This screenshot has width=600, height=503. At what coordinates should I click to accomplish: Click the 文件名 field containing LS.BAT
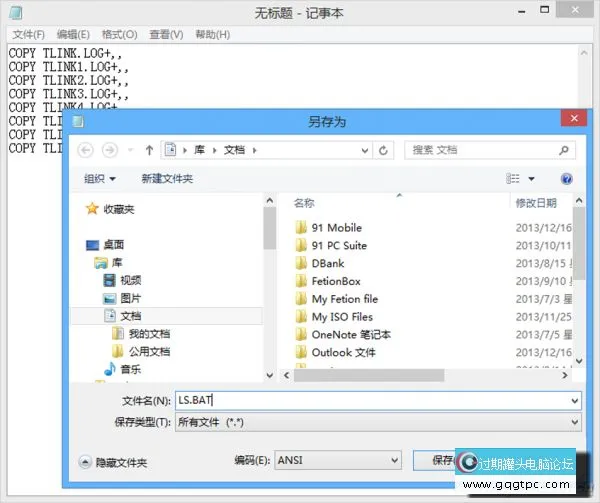[x=378, y=400]
